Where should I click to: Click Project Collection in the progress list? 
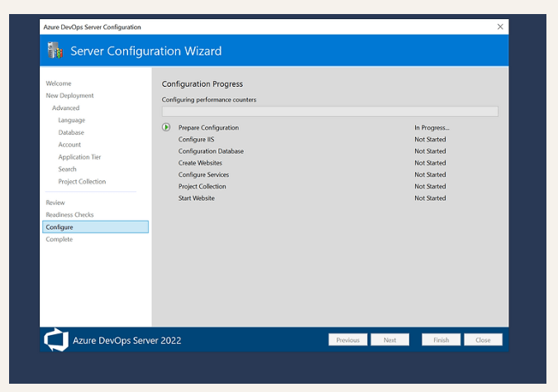click(x=203, y=186)
